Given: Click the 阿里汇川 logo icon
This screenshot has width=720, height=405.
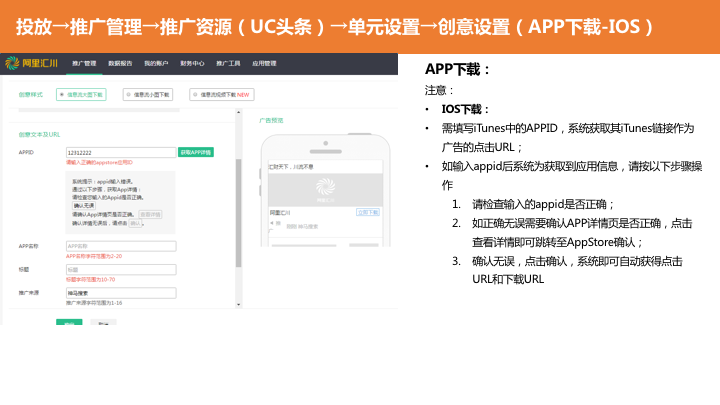Looking at the screenshot, I should tap(12, 63).
